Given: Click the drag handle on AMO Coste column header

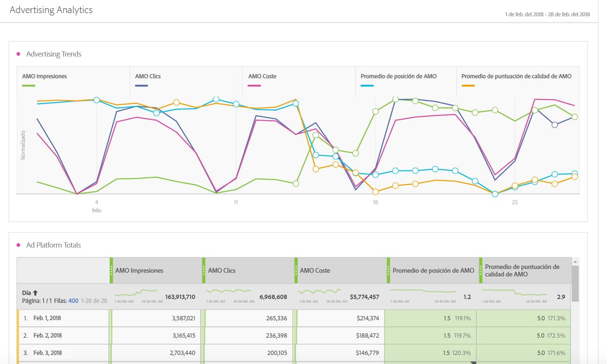Looking at the screenshot, I should click(x=296, y=270).
